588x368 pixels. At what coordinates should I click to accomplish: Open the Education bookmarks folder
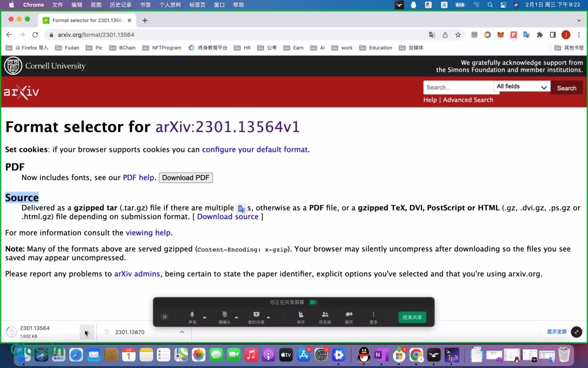point(376,48)
